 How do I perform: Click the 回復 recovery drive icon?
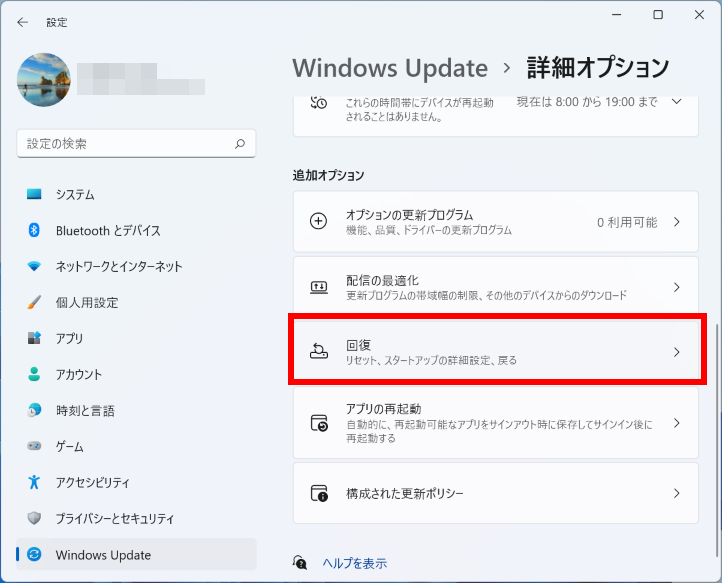[319, 352]
